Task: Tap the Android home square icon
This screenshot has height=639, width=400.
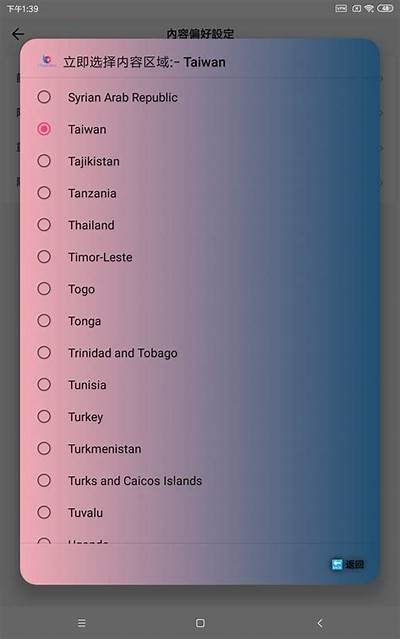Action: coord(200,623)
